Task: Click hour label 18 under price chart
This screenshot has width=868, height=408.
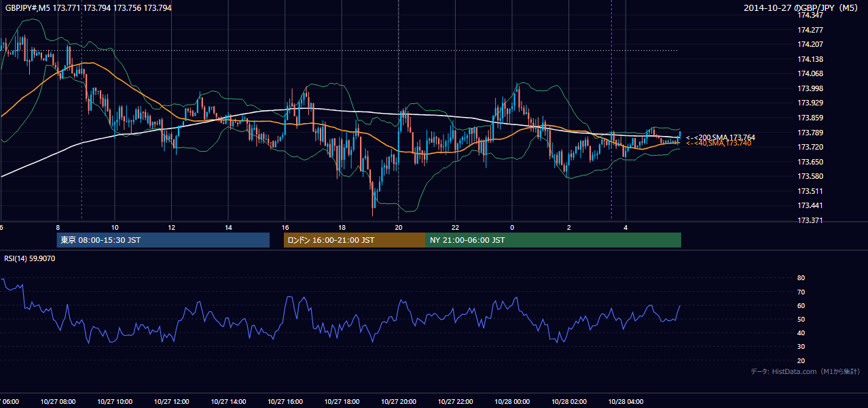Action: pyautogui.click(x=342, y=227)
